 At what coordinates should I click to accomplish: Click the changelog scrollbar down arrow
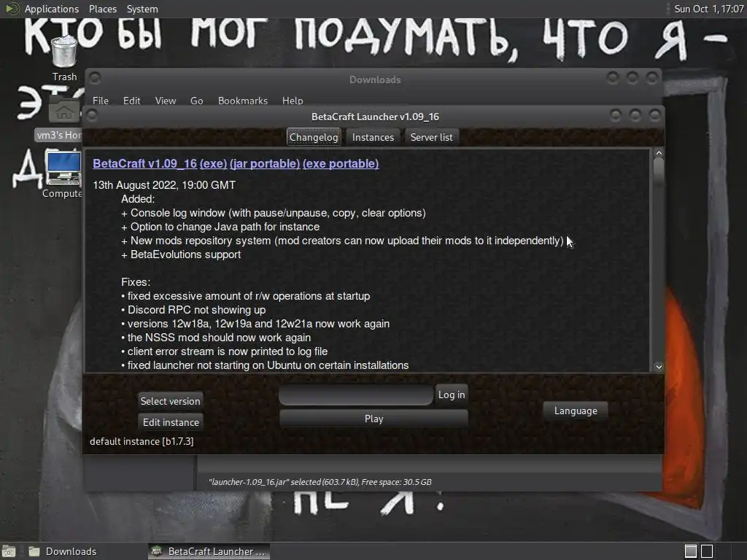click(x=659, y=367)
